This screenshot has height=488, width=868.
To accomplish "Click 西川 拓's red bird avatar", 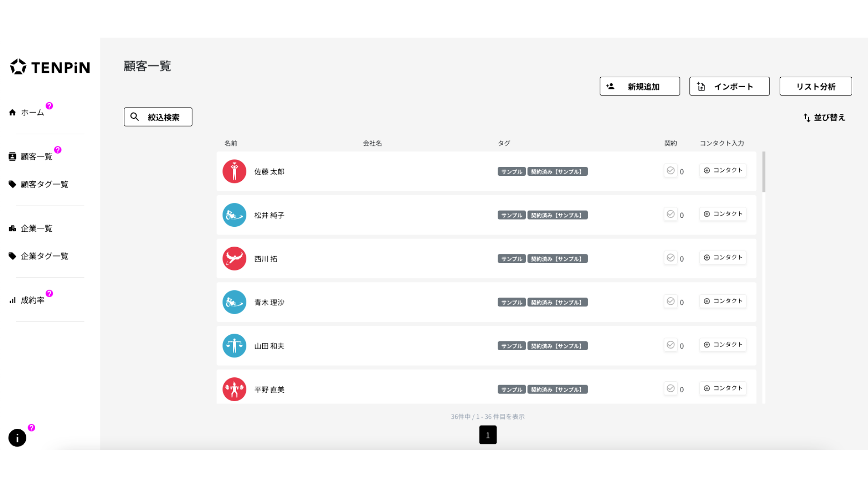I will (x=234, y=258).
